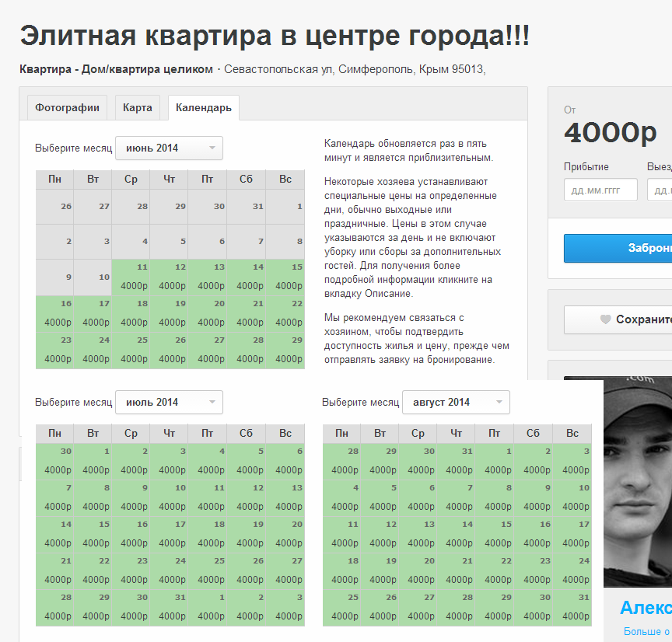Open the август 2014 month selector
Image resolution: width=672 pixels, height=642 pixels.
[x=456, y=402]
